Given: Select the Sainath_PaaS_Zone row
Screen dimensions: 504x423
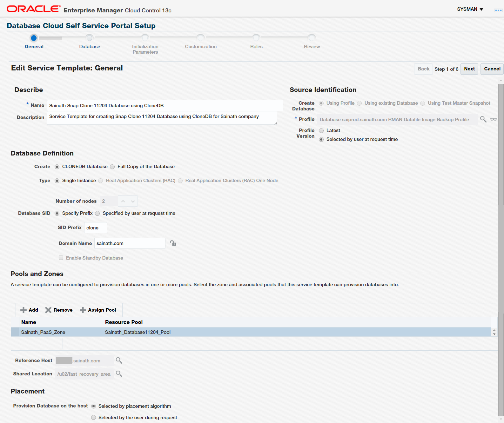Looking at the screenshot, I should point(251,332).
